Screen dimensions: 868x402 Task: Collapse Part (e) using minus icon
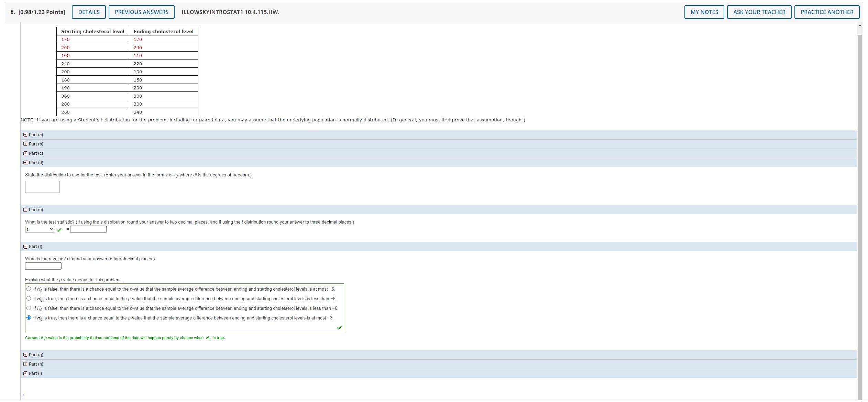pyautogui.click(x=25, y=210)
